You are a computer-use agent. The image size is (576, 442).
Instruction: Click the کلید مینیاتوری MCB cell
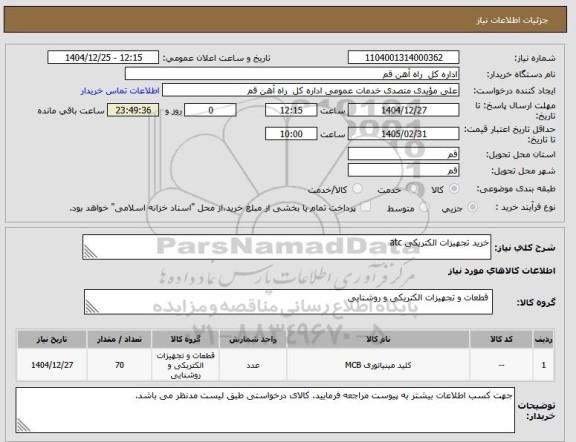pos(378,365)
